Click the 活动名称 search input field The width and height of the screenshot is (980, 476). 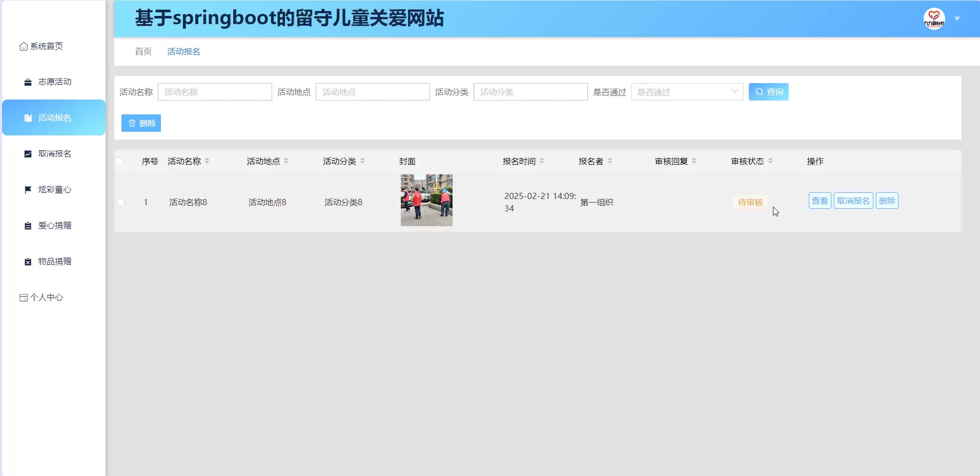[215, 92]
